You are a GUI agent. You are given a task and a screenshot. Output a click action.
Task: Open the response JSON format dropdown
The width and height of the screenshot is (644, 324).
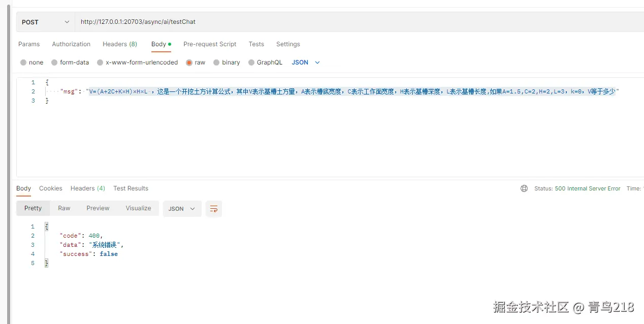coord(182,209)
